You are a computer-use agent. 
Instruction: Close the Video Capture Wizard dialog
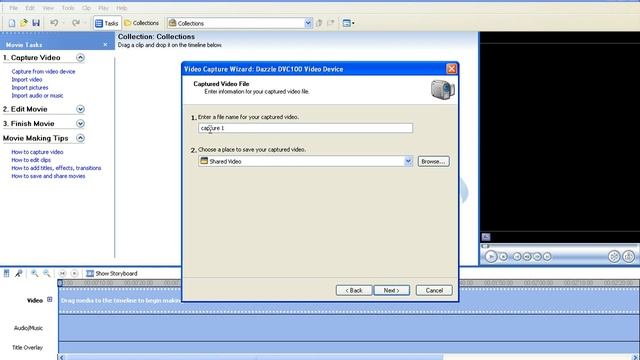point(451,69)
